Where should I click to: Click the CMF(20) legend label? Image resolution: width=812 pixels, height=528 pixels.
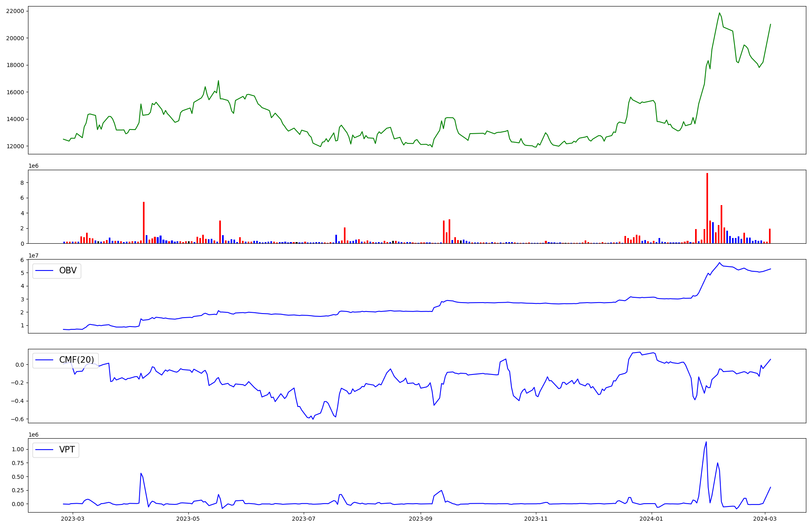[x=76, y=360]
